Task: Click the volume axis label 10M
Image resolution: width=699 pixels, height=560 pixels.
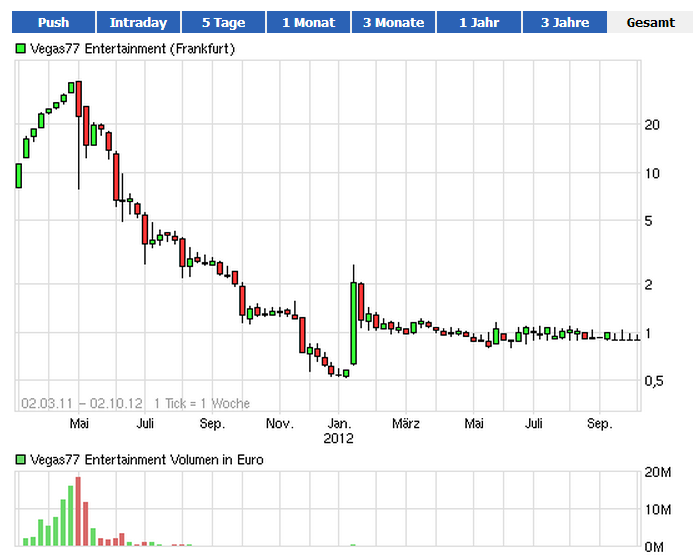Action: pos(658,510)
